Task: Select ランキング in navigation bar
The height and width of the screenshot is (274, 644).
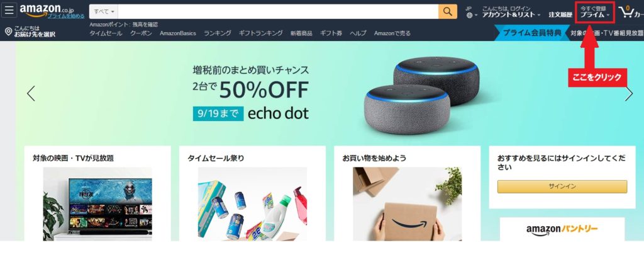Action: click(x=217, y=33)
